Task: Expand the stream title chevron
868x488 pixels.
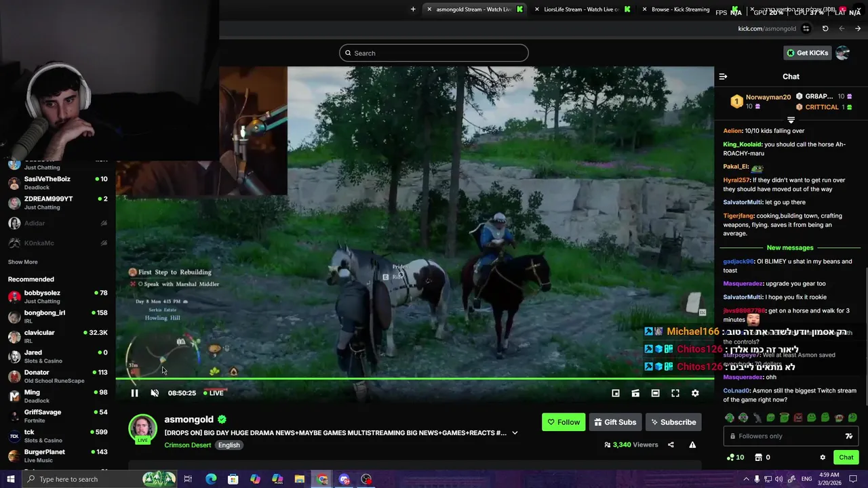Action: [515, 433]
